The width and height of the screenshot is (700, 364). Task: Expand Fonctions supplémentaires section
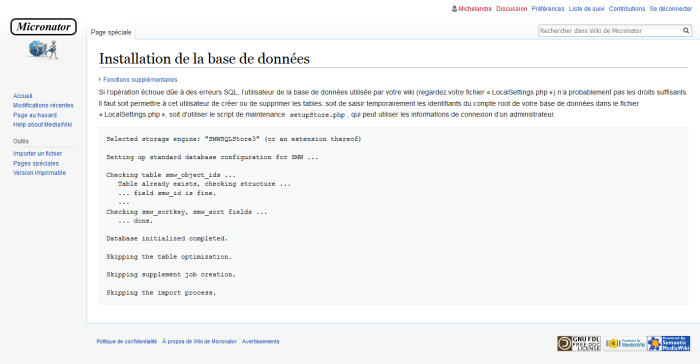(140, 79)
